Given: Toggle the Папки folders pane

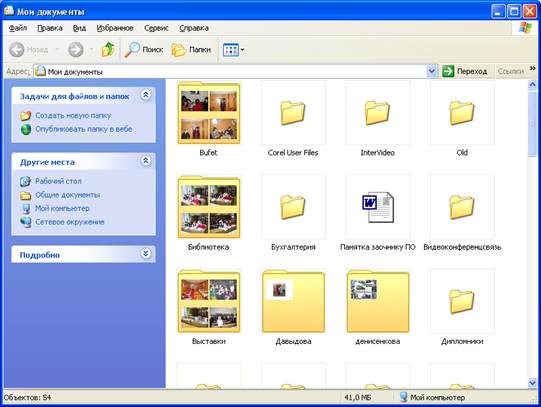Looking at the screenshot, I should 191,50.
